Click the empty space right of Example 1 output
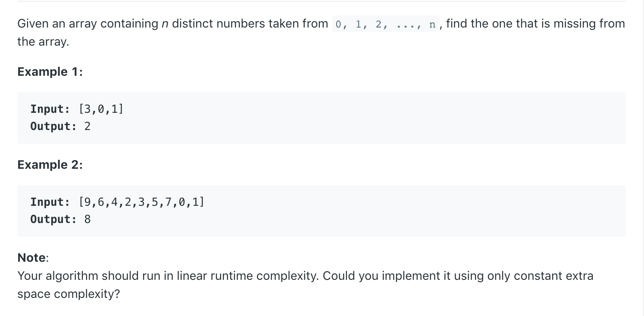Image resolution: width=644 pixels, height=316 pixels. (x=358, y=126)
